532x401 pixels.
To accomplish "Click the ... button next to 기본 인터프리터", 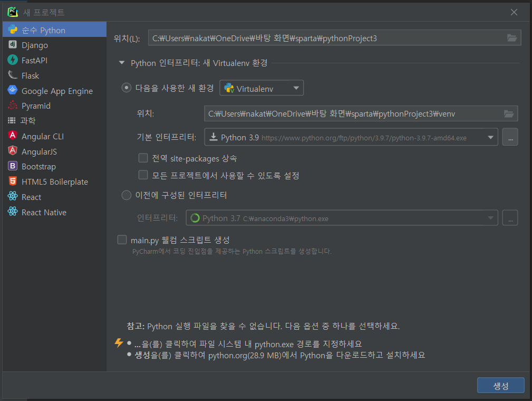I will pos(510,137).
